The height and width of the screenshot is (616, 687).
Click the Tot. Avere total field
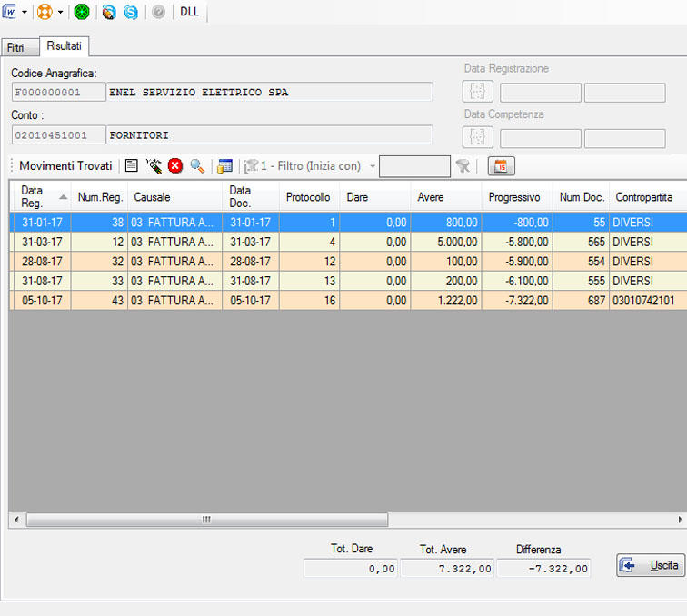tap(447, 569)
